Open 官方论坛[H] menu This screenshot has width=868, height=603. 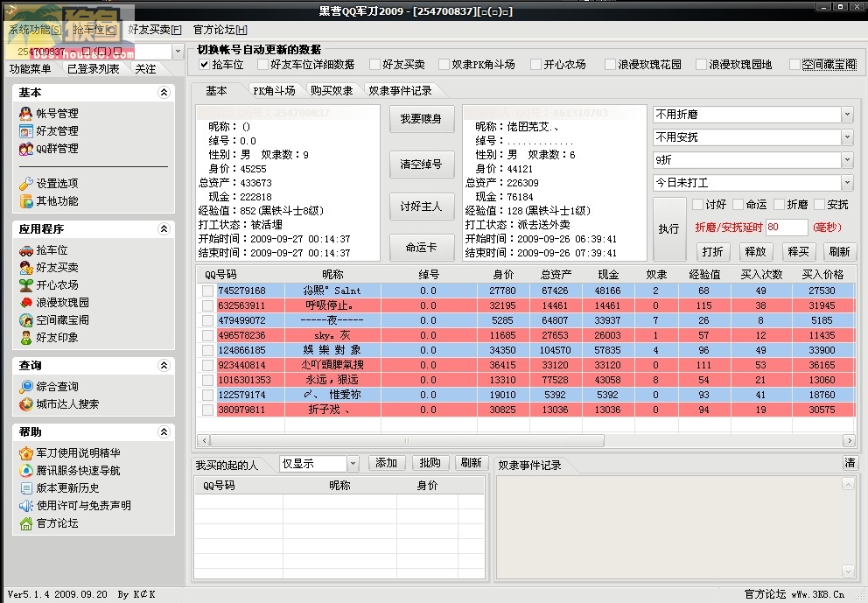click(x=220, y=30)
